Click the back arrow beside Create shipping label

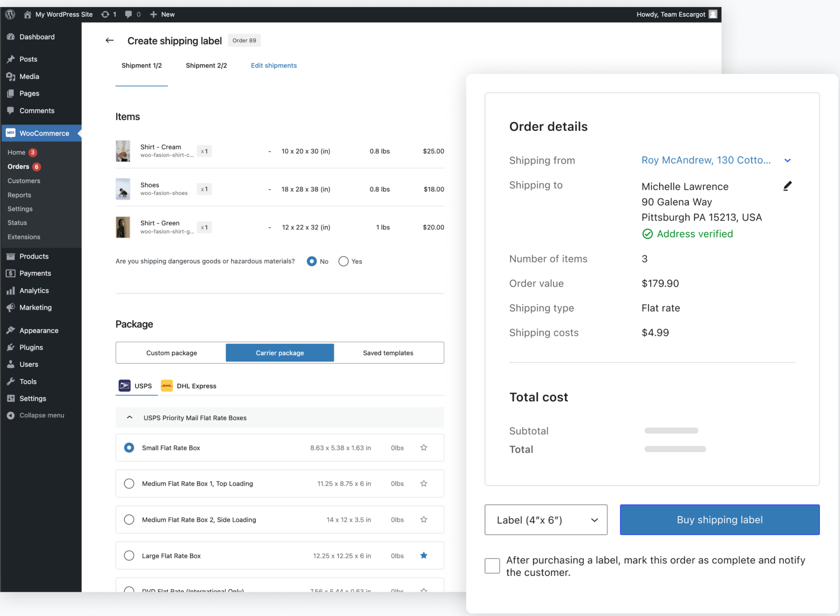[109, 40]
